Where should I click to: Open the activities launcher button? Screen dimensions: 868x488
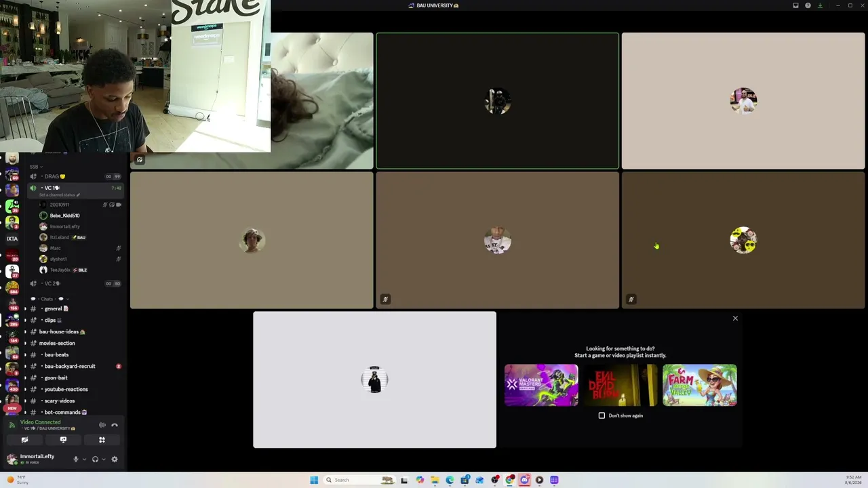(x=102, y=440)
